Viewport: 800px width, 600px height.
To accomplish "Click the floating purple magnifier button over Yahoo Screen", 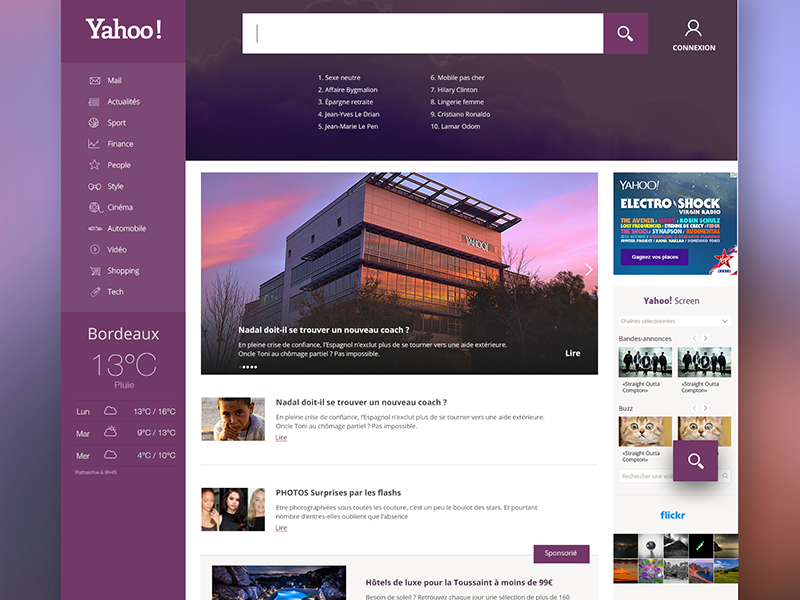I will point(695,461).
